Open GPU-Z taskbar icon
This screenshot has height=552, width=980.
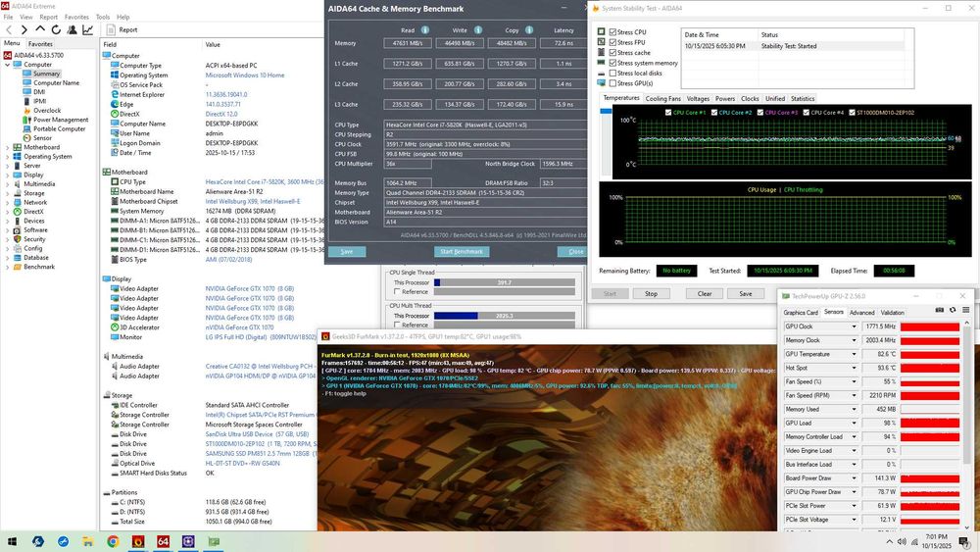pos(214,541)
